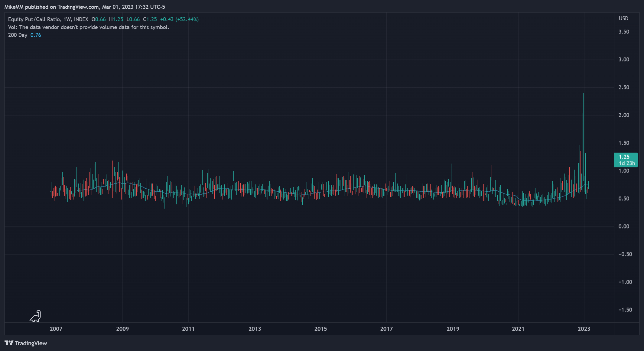Click the 2013 time axis label
This screenshot has height=351, width=644.
pos(255,329)
